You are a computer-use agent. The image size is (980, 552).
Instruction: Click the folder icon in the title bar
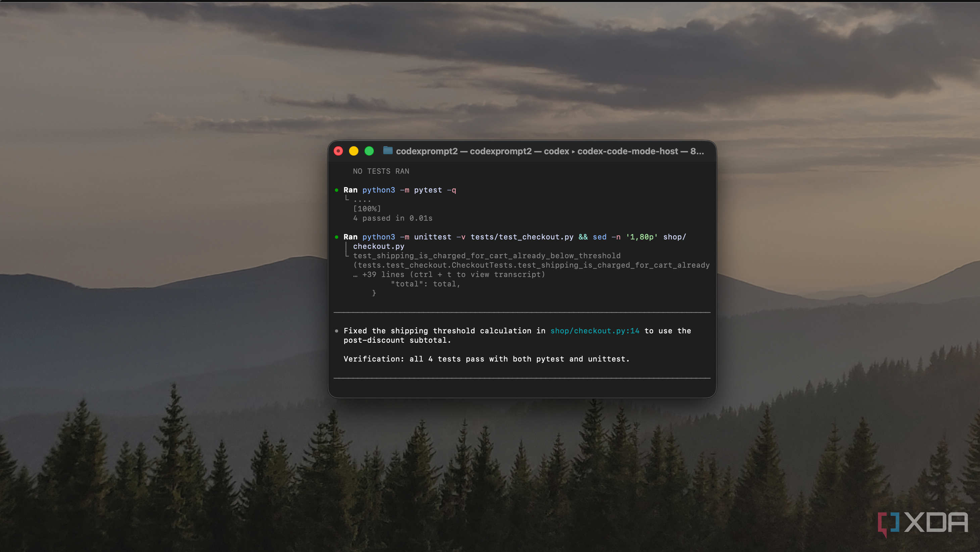tap(388, 151)
